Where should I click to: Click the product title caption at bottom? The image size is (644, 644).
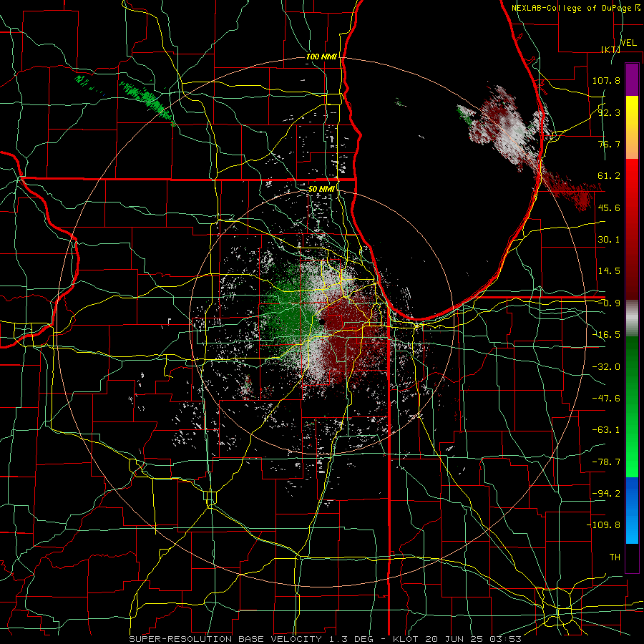pos(326,639)
